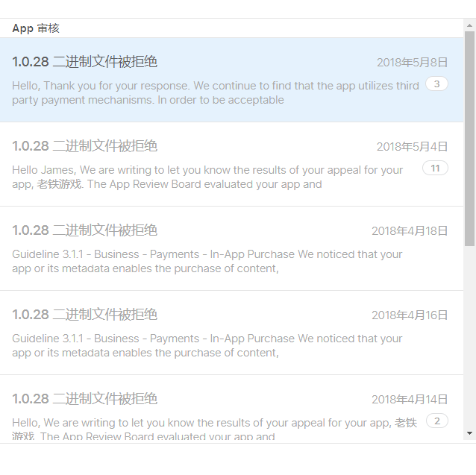This screenshot has width=476, height=475.
Task: Click the reply count badge showing 2
Action: point(436,421)
